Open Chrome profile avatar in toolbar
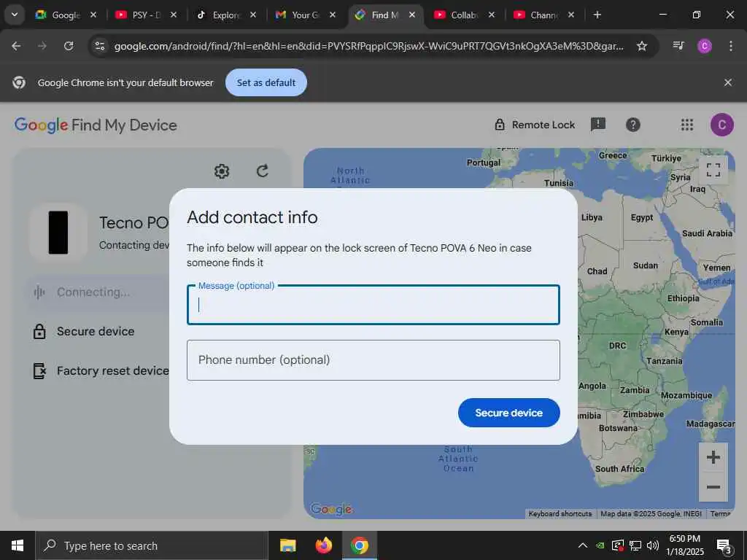 point(704,46)
